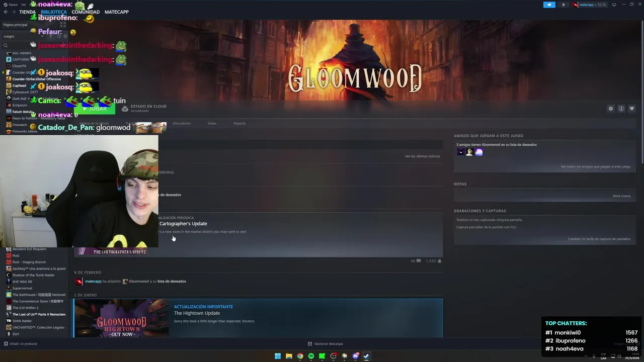Add Gloomwood to favorites with heart icon
This screenshot has width=644, height=362.
[x=632, y=109]
